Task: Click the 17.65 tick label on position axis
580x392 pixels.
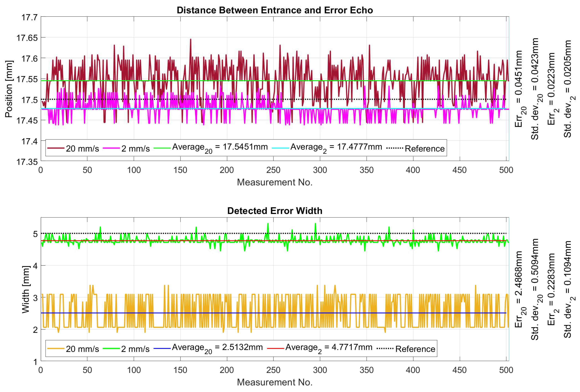Action: [27, 38]
